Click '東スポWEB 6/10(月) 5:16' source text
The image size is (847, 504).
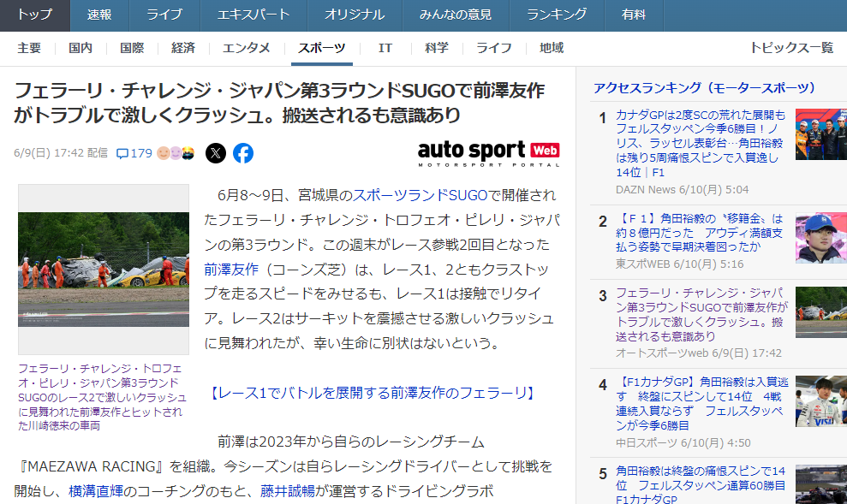pyautogui.click(x=679, y=264)
